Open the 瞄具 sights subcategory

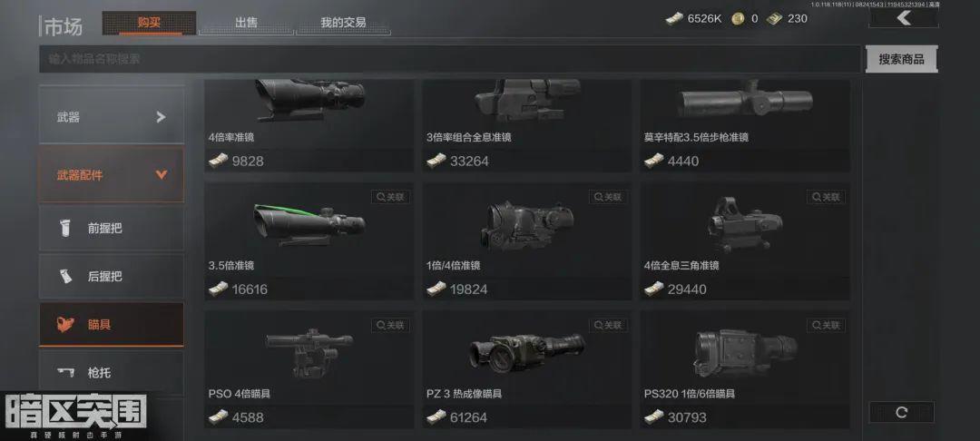(112, 325)
